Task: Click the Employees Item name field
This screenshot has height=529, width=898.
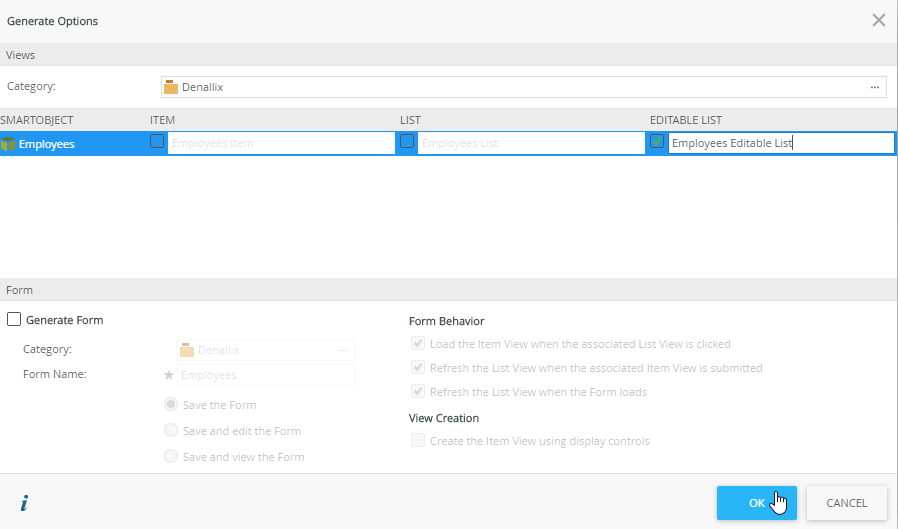Action: pos(280,143)
